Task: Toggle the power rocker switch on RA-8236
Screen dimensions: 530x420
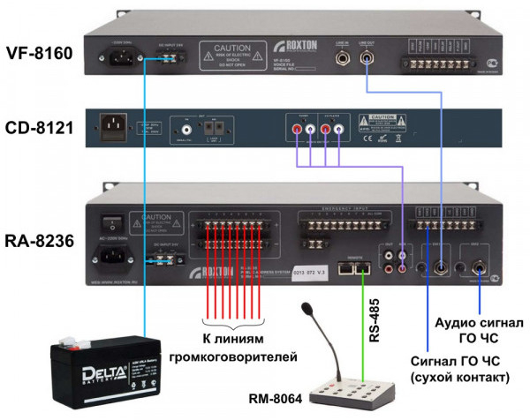Action: point(110,225)
